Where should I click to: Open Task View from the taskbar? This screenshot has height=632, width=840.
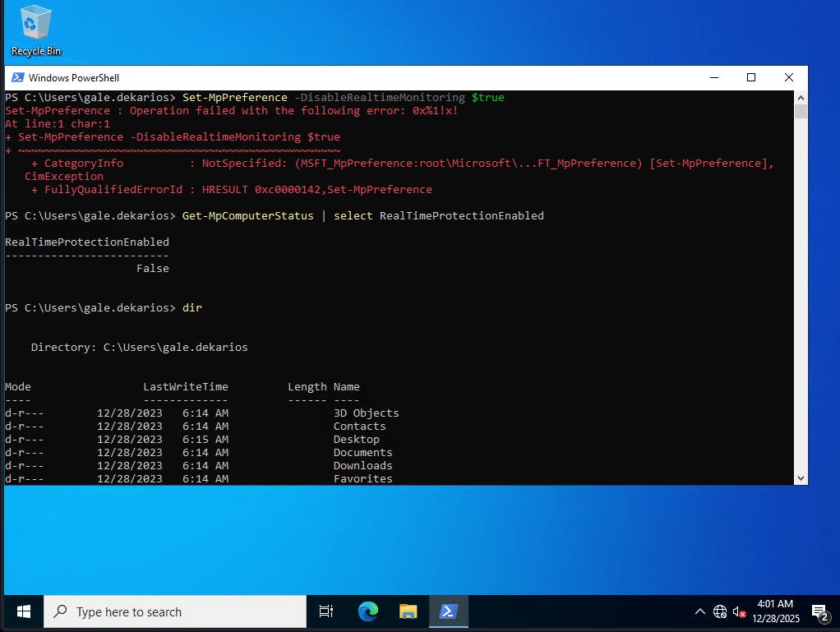(325, 611)
